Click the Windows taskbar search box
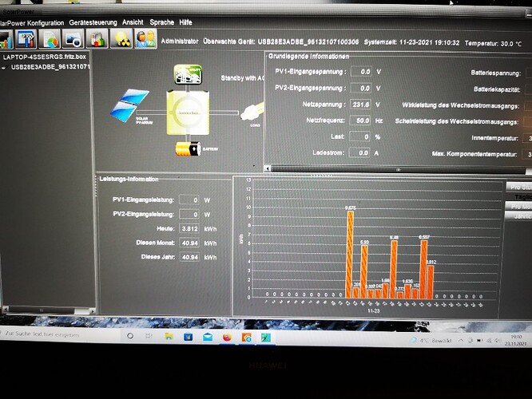 tap(59, 334)
